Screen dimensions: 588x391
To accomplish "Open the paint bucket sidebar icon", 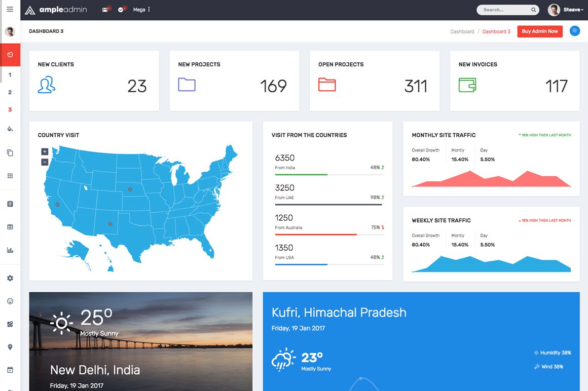I will 10,129.
